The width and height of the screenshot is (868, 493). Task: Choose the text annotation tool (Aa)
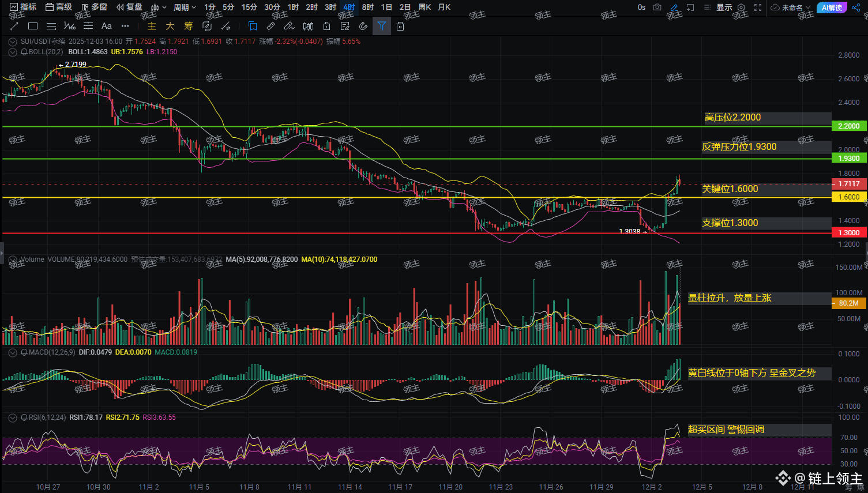point(107,26)
